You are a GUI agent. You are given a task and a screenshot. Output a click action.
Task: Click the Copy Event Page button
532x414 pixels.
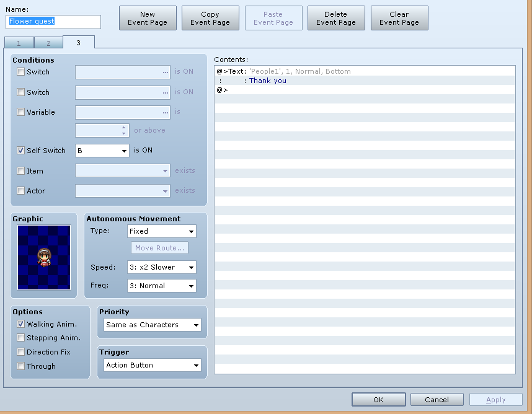[210, 19]
